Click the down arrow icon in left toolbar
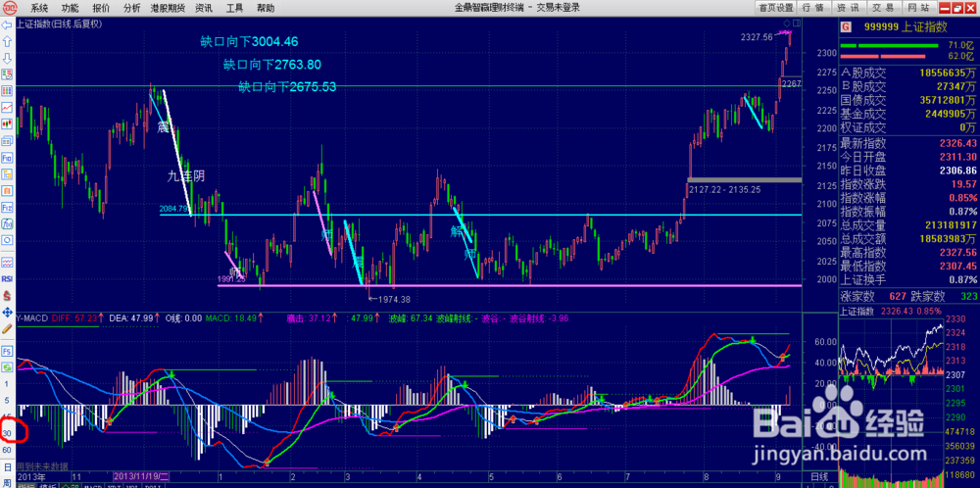 [7, 58]
